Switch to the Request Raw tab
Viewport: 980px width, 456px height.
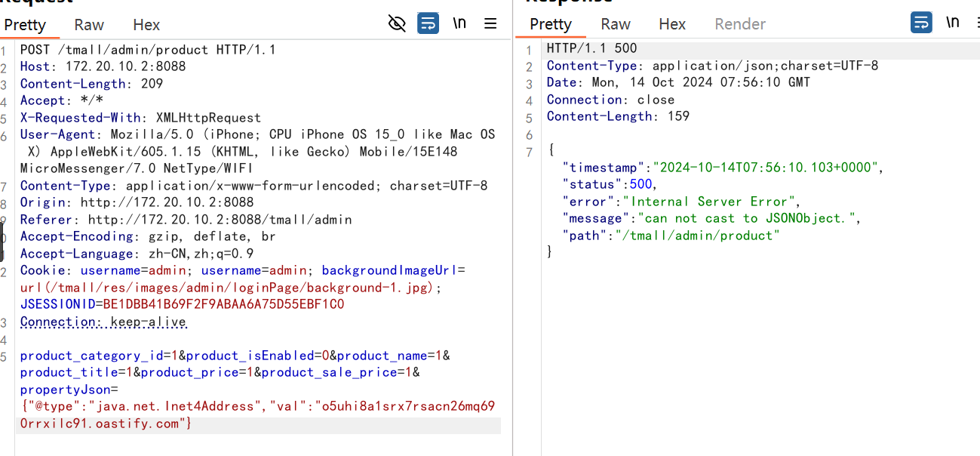[89, 25]
